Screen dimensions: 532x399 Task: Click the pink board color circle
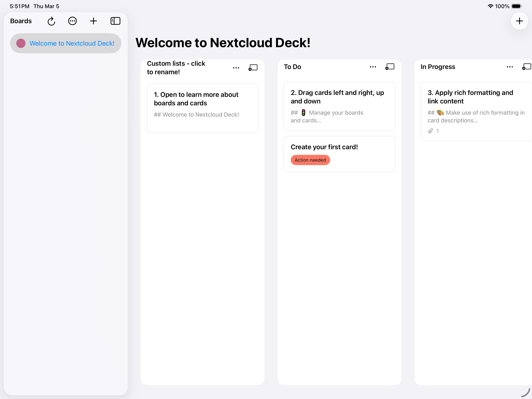[x=21, y=43]
